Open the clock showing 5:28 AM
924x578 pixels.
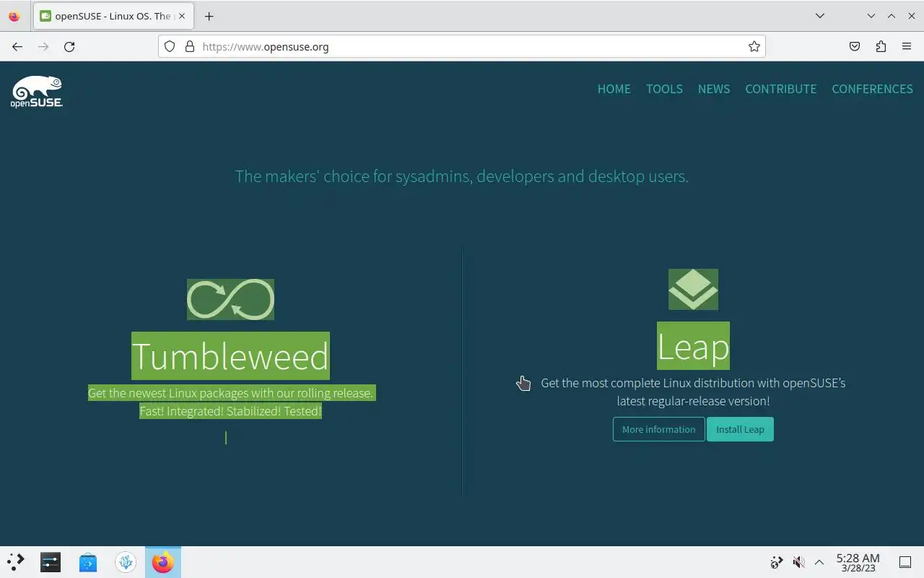tap(858, 562)
